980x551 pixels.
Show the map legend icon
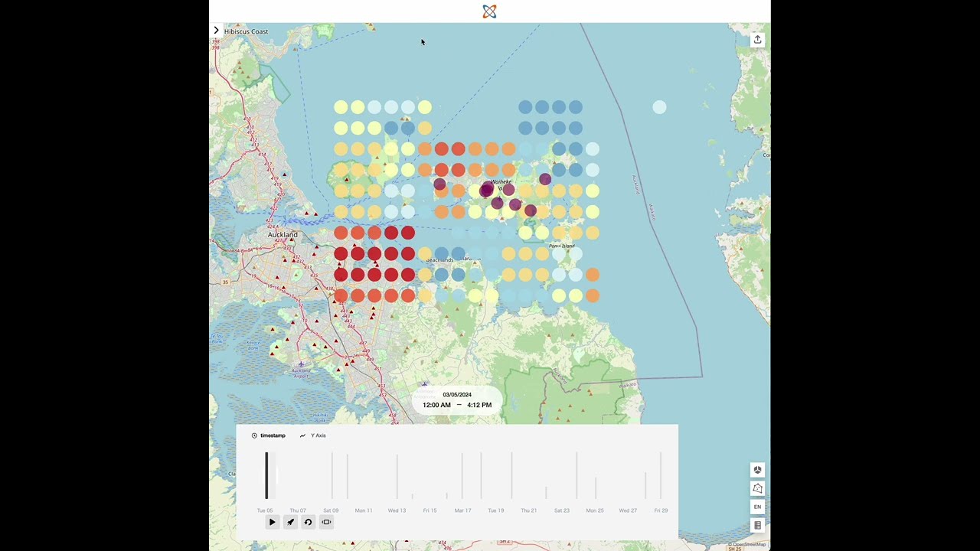[x=757, y=525]
